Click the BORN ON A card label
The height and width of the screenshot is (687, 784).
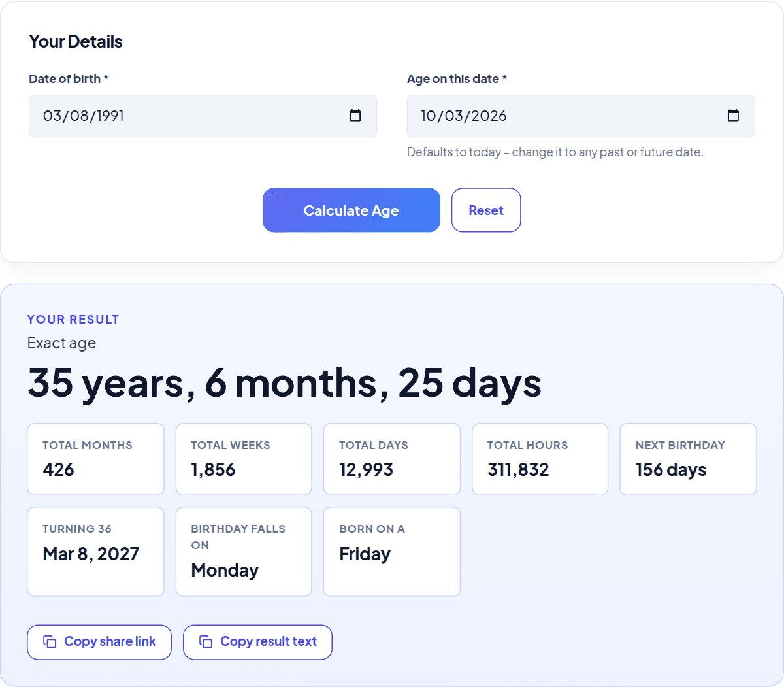pyautogui.click(x=372, y=529)
